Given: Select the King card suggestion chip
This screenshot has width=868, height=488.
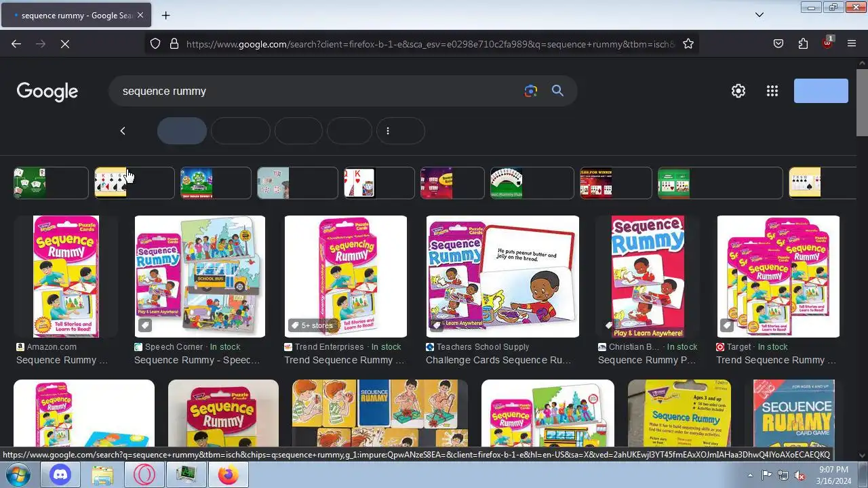Looking at the screenshot, I should pos(379,183).
